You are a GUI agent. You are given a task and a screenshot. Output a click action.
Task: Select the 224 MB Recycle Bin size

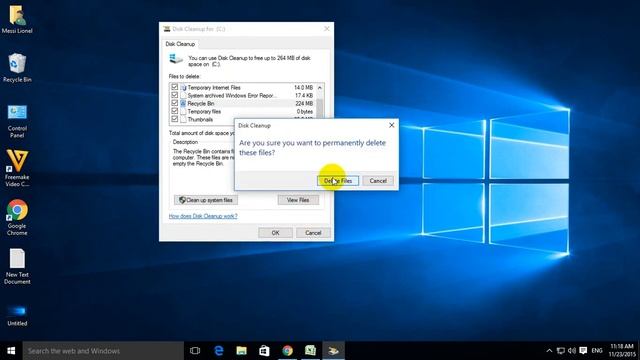pyautogui.click(x=304, y=103)
